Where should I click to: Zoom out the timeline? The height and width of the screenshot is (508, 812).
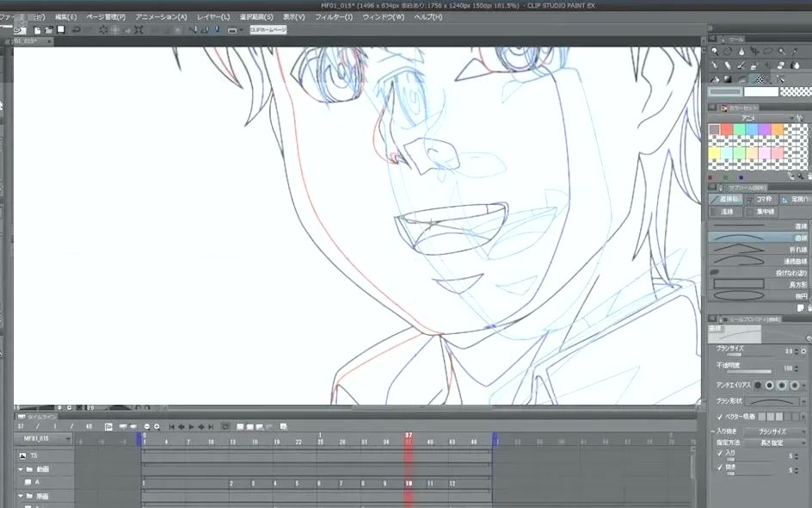click(147, 426)
